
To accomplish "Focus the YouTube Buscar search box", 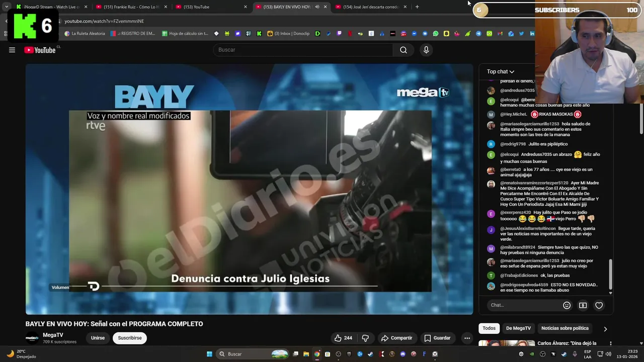I will click(x=303, y=50).
